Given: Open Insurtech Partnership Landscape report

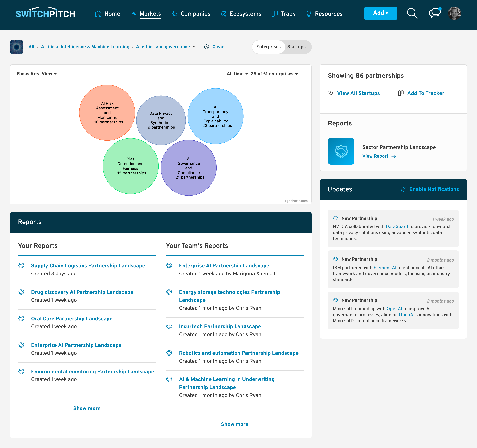Looking at the screenshot, I should (x=220, y=326).
